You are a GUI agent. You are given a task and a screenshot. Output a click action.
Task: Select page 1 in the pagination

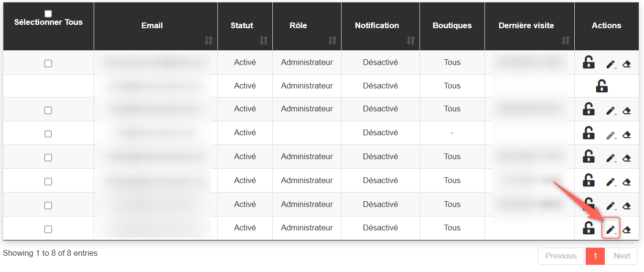pyautogui.click(x=595, y=256)
